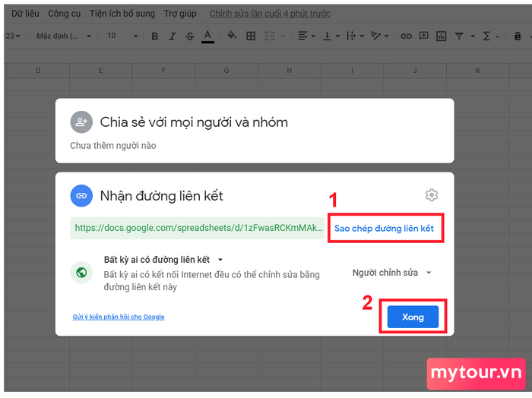Click green globe access icon
The height and width of the screenshot is (398, 532).
81,273
